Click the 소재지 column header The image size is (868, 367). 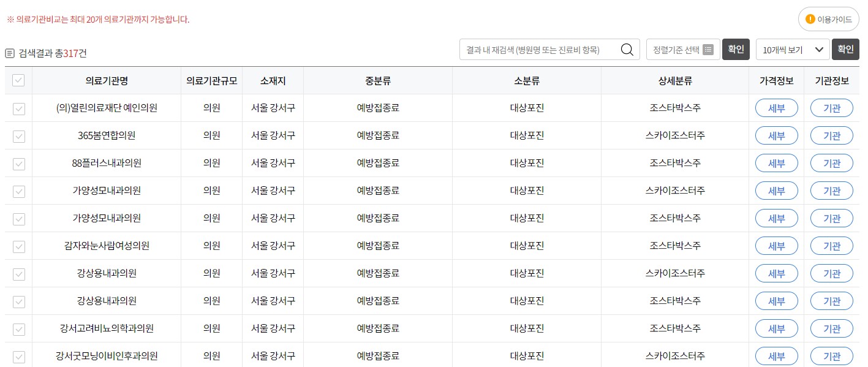pos(273,81)
